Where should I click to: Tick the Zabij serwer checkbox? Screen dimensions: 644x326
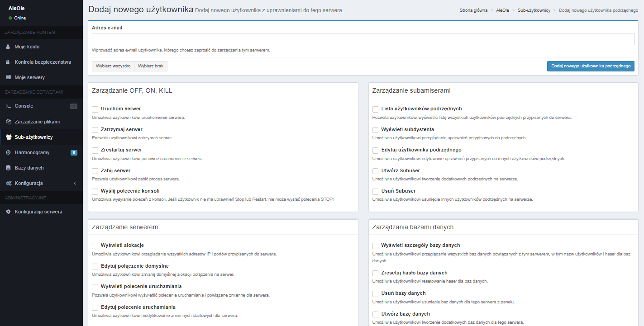(95, 171)
